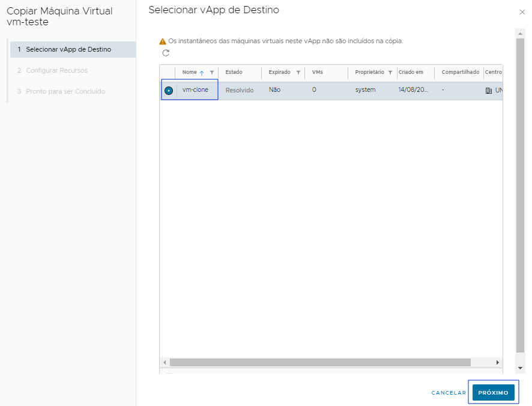Click the vertical scrollbar up arrow
The height and width of the screenshot is (406, 532).
click(520, 34)
